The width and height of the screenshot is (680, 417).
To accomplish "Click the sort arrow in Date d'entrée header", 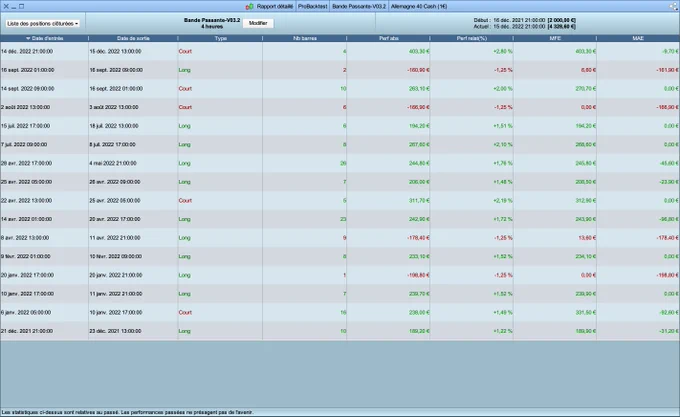I will [28, 39].
